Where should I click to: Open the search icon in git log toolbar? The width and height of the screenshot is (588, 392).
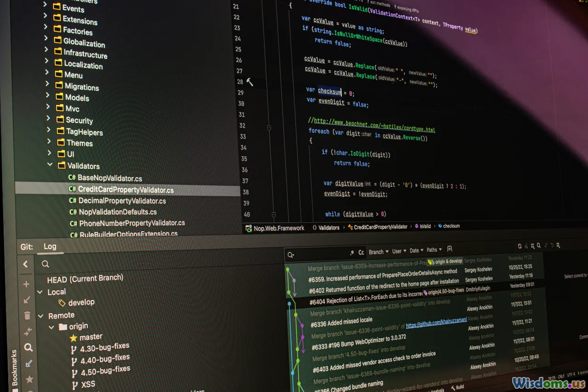pyautogui.click(x=539, y=246)
